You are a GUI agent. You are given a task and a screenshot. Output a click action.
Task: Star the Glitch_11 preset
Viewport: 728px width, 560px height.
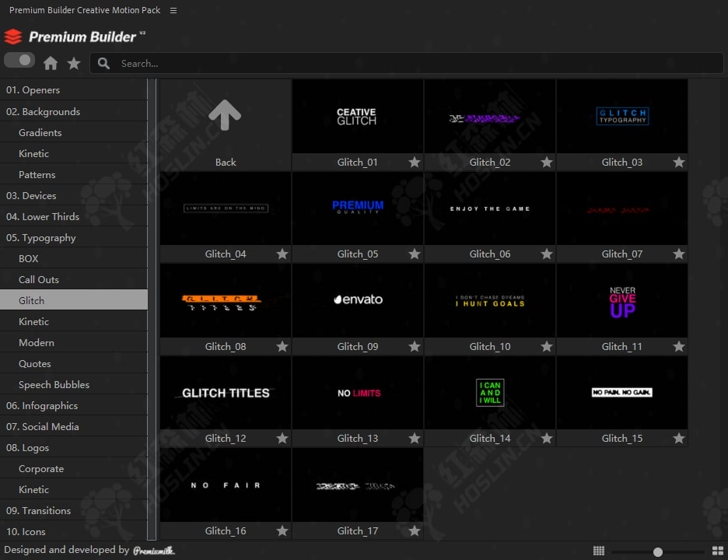tap(679, 346)
